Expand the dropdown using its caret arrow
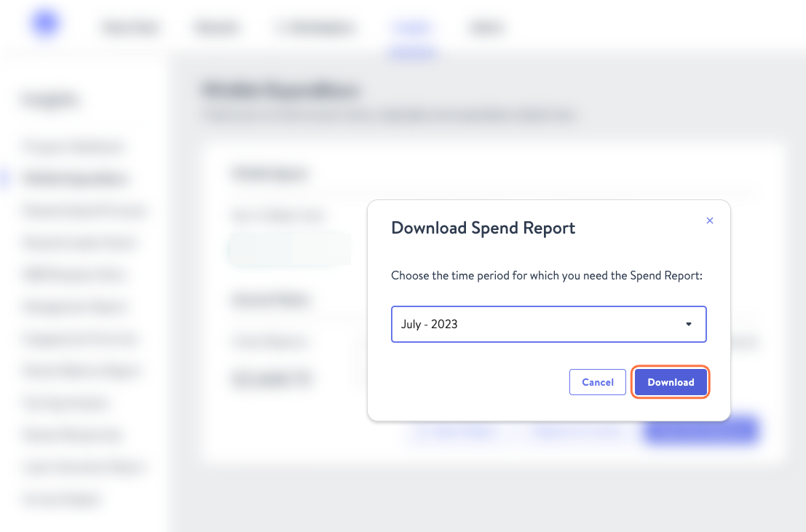Image resolution: width=806 pixels, height=532 pixels. click(x=688, y=324)
